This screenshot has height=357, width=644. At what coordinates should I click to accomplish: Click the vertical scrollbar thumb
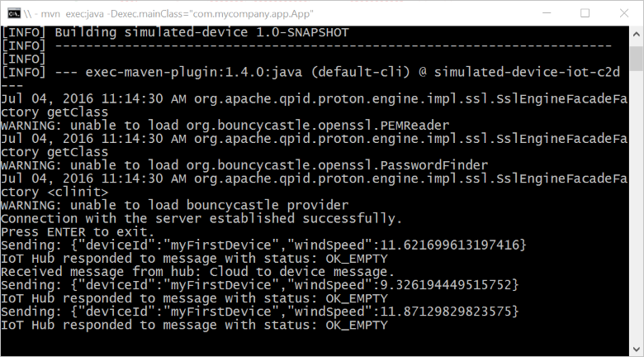(x=636, y=59)
